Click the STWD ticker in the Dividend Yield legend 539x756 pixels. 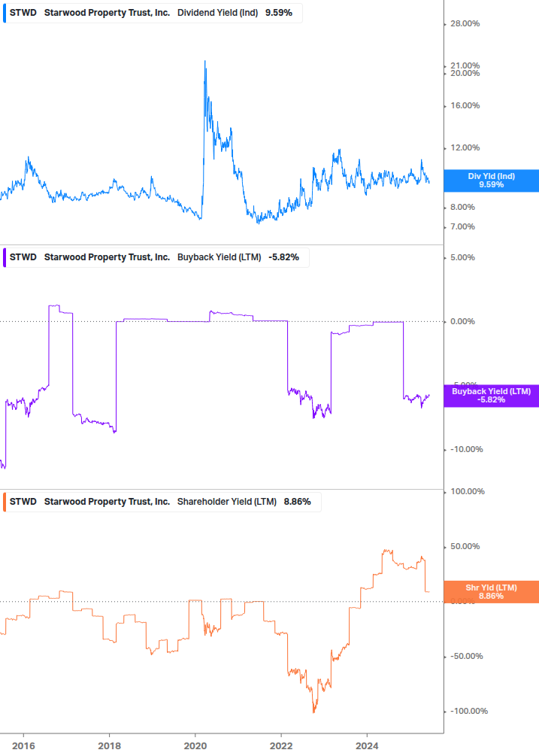tap(23, 13)
